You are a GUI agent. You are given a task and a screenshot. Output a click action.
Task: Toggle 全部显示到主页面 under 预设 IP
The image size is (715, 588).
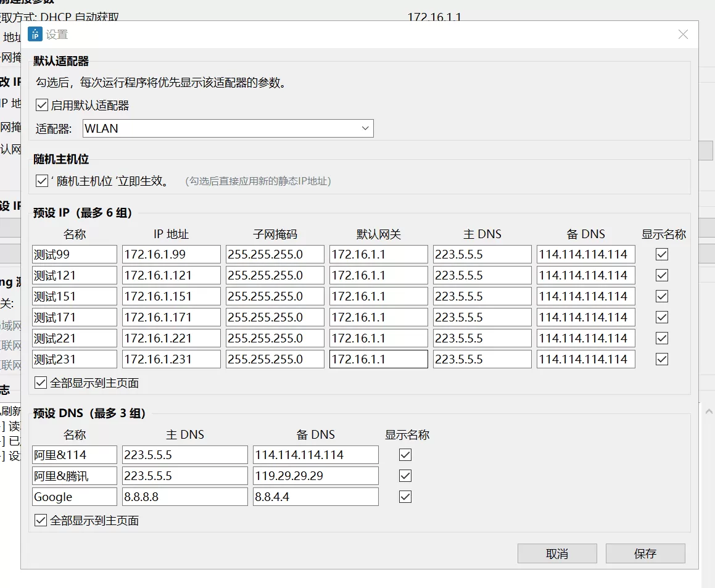(x=41, y=383)
